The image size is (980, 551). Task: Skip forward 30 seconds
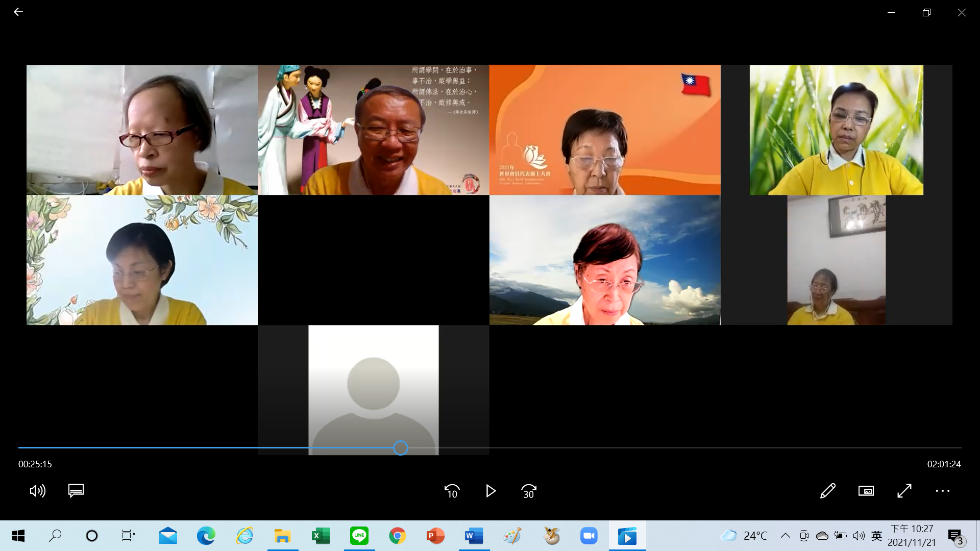529,491
